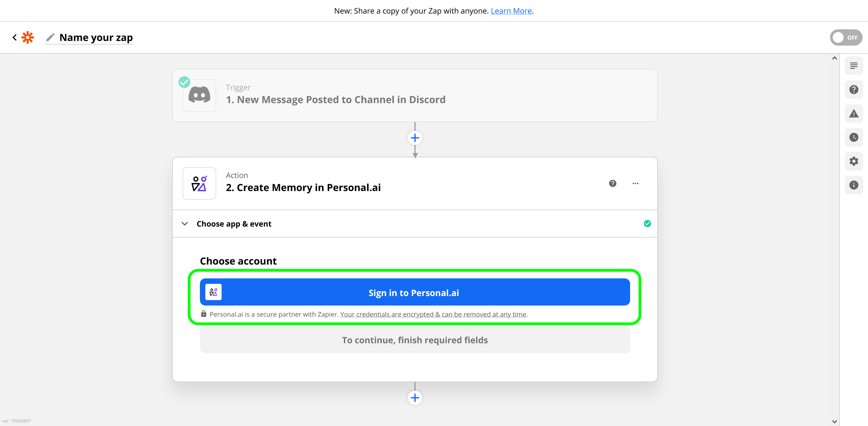This screenshot has width=868, height=426.
Task: Click the Zapier orange asterisk logo
Action: coord(28,37)
